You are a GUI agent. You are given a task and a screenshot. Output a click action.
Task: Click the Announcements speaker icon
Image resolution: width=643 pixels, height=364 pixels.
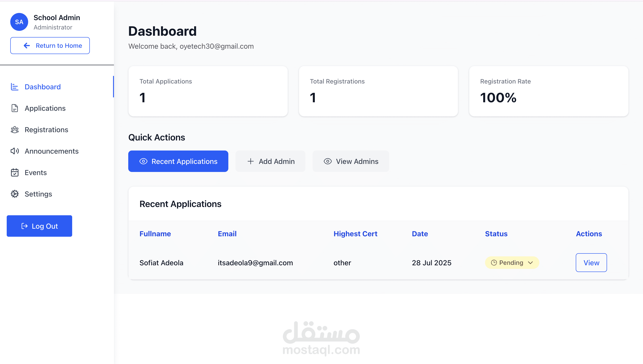click(15, 151)
